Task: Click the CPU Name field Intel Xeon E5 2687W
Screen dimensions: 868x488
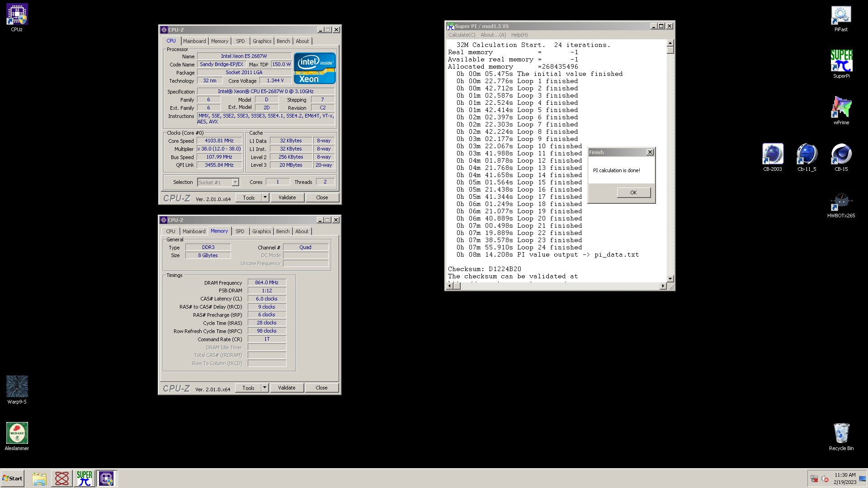Action: (244, 56)
